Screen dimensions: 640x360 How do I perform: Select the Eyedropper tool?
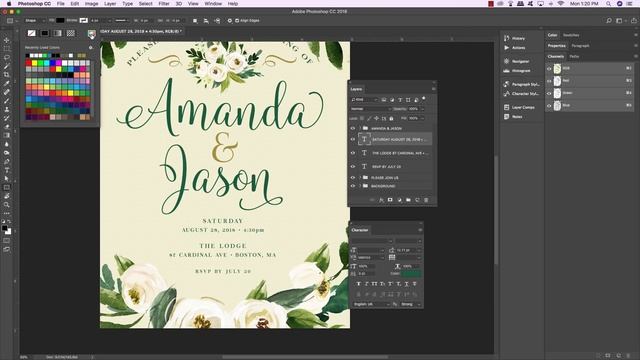click(7, 83)
